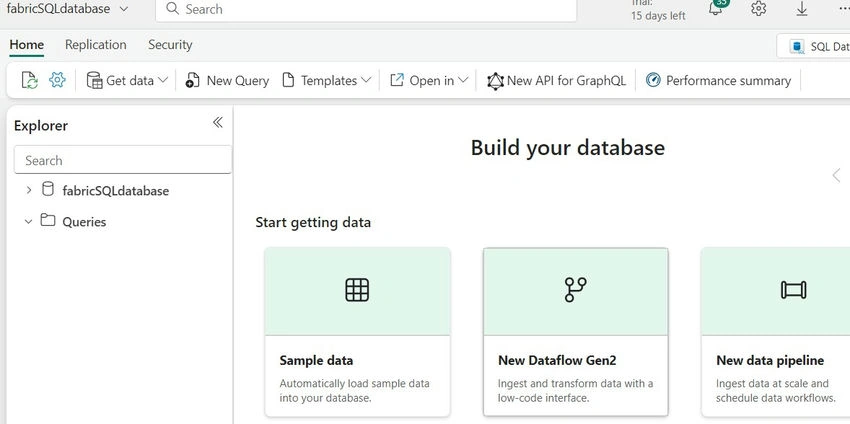
Task: Click the notifications bell icon
Action: pyautogui.click(x=716, y=9)
